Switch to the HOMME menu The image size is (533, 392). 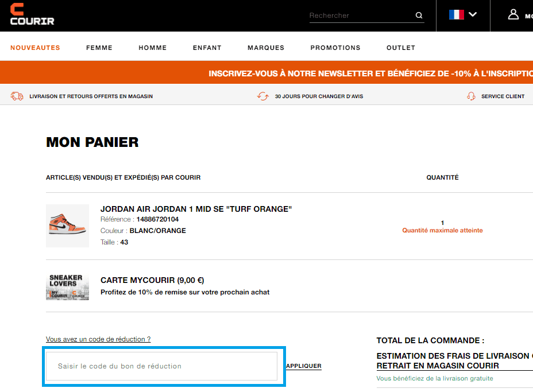click(x=152, y=48)
